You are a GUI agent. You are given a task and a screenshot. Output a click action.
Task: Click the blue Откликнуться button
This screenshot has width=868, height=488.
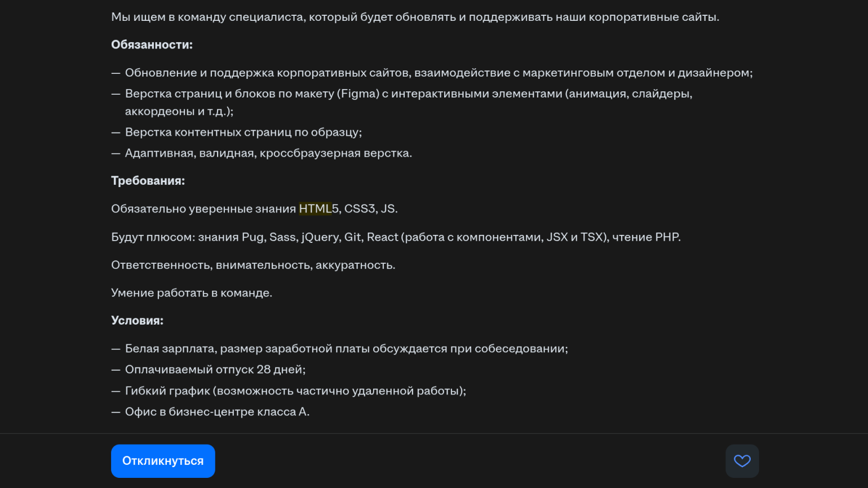pos(163,461)
